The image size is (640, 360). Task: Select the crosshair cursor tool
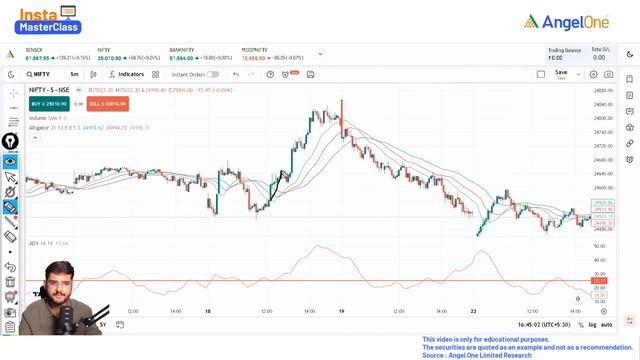coord(13,93)
